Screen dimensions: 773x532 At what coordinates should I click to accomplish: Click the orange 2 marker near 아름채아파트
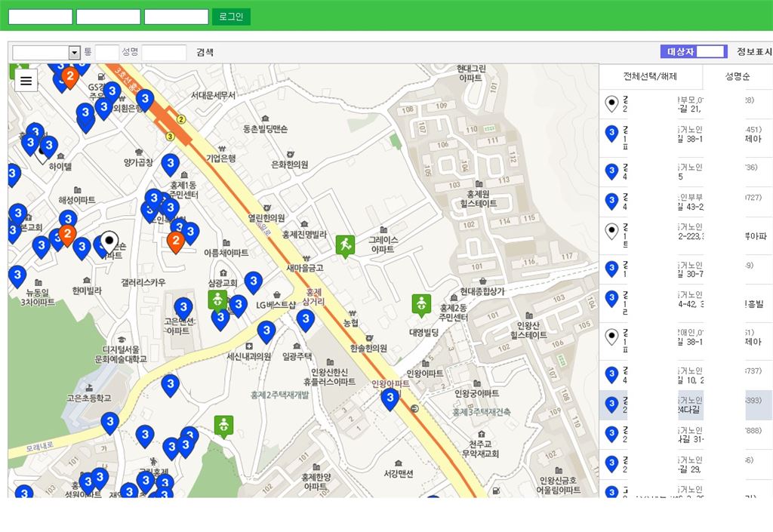tap(175, 241)
